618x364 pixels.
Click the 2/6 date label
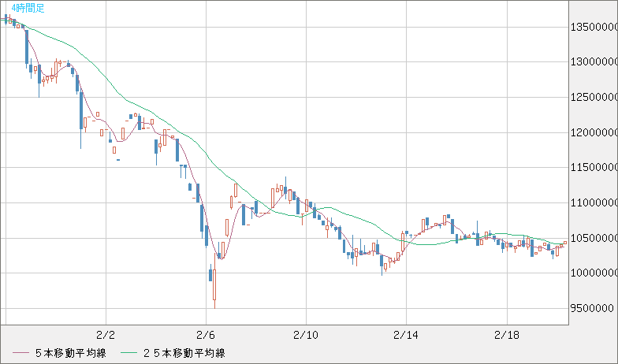pyautogui.click(x=206, y=336)
